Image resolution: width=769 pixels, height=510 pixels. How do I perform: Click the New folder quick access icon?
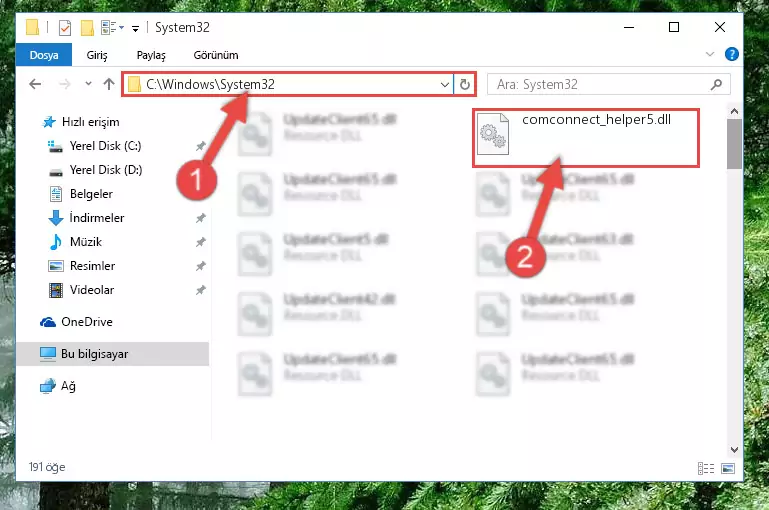point(87,28)
